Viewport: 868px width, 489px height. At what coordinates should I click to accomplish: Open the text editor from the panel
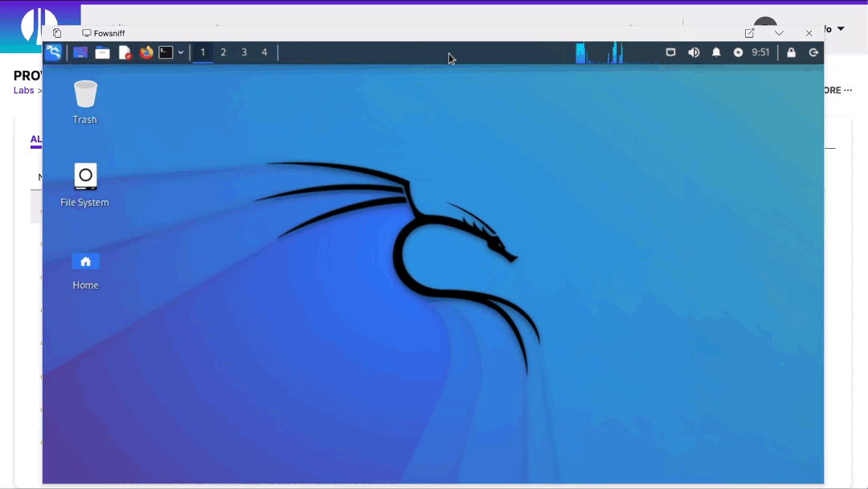pos(125,52)
